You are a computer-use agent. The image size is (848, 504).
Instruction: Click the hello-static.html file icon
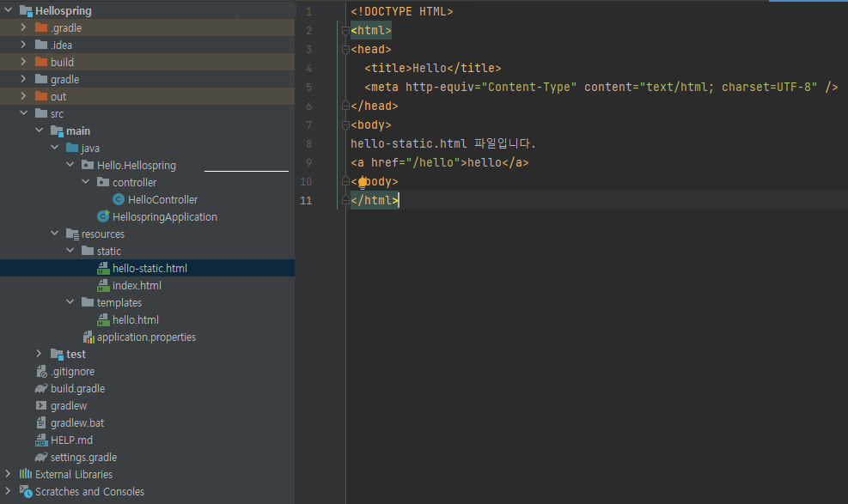pyautogui.click(x=103, y=269)
